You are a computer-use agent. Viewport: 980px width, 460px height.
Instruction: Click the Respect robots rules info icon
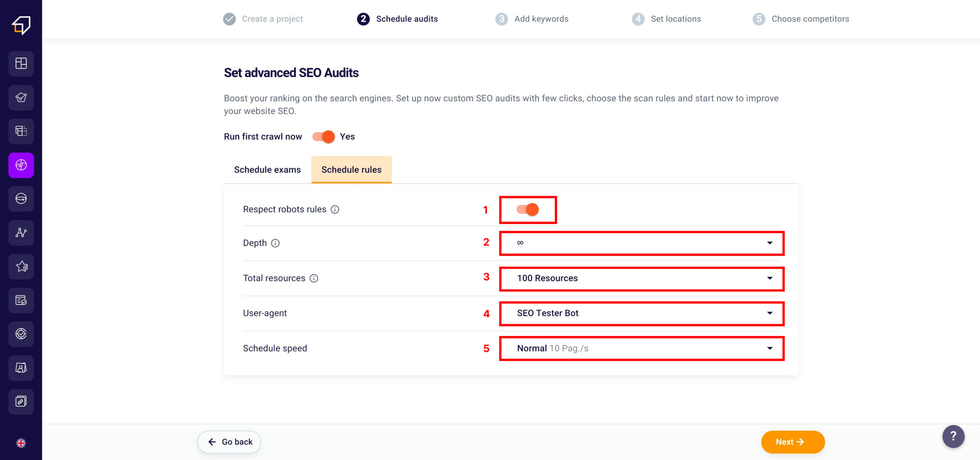335,209
